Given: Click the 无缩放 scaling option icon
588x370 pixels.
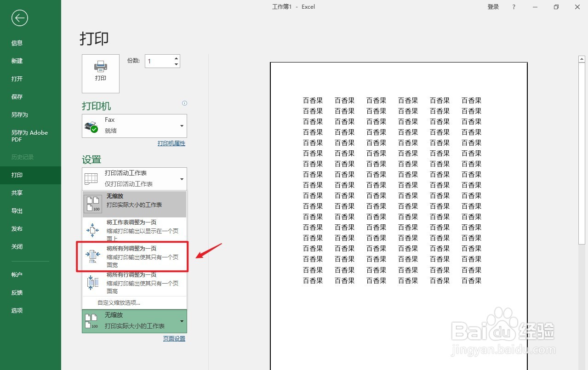Looking at the screenshot, I should tap(91, 203).
